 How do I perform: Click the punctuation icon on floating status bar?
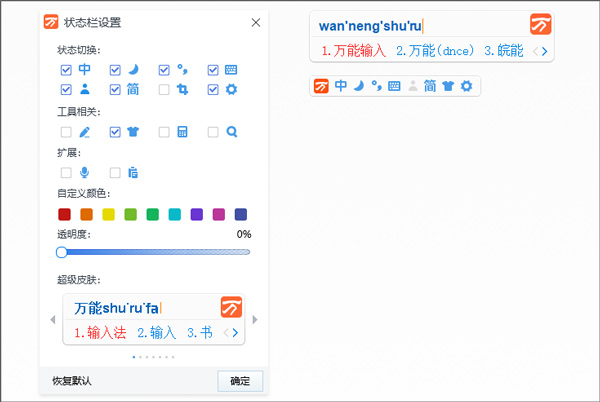pyautogui.click(x=377, y=86)
